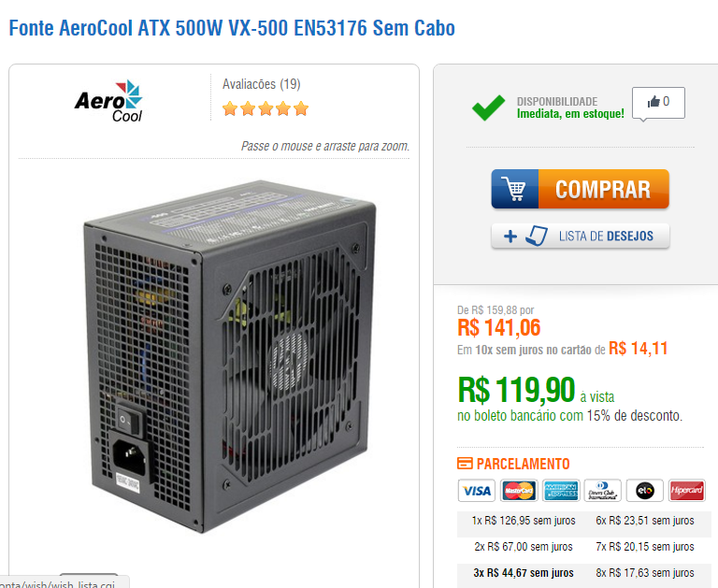Click the thumbs-up like icon
This screenshot has width=718, height=588.
pyautogui.click(x=653, y=102)
